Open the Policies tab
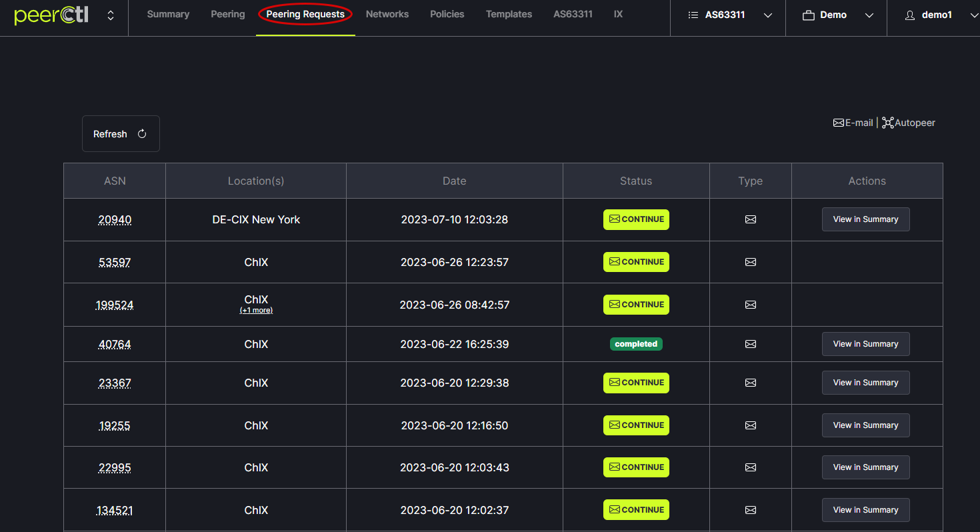The image size is (980, 532). click(447, 14)
